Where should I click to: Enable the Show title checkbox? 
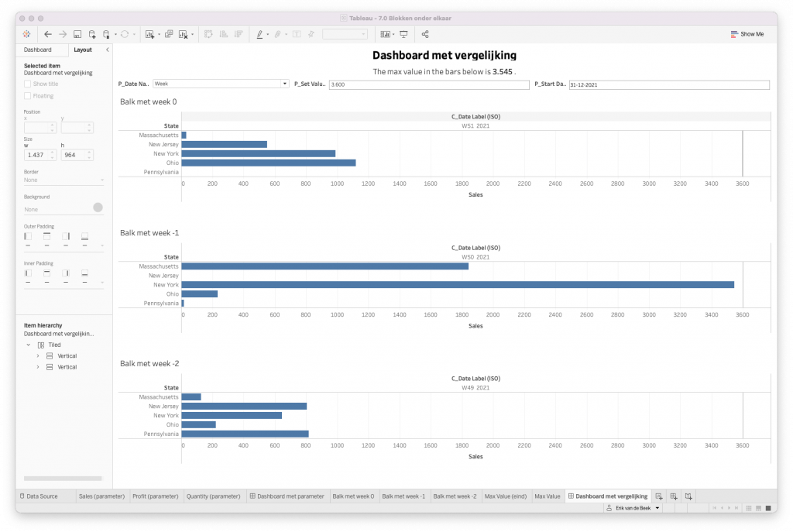point(28,84)
